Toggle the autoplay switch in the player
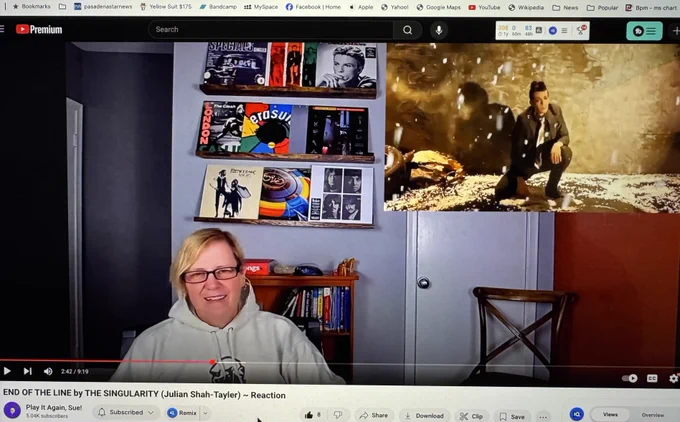Viewport: 680px width, 422px height. click(x=630, y=378)
